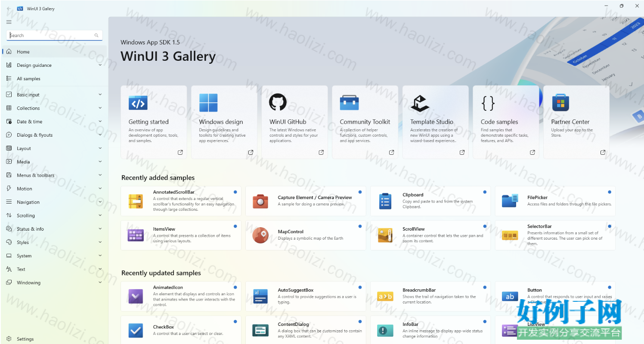
Task: Click the Capture Element camera icon
Action: (x=260, y=201)
